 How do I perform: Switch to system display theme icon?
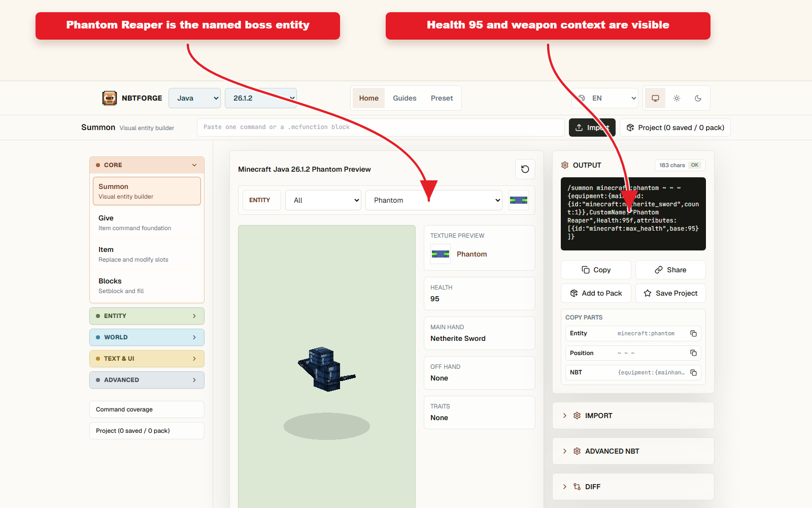[x=655, y=98]
